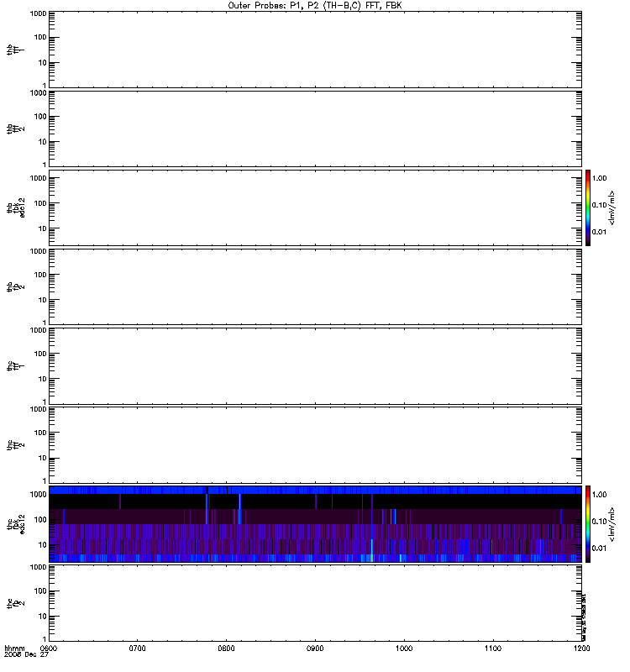The width and height of the screenshot is (630, 672).
Task: Click the "0700" time axis label
Action: coord(137,648)
